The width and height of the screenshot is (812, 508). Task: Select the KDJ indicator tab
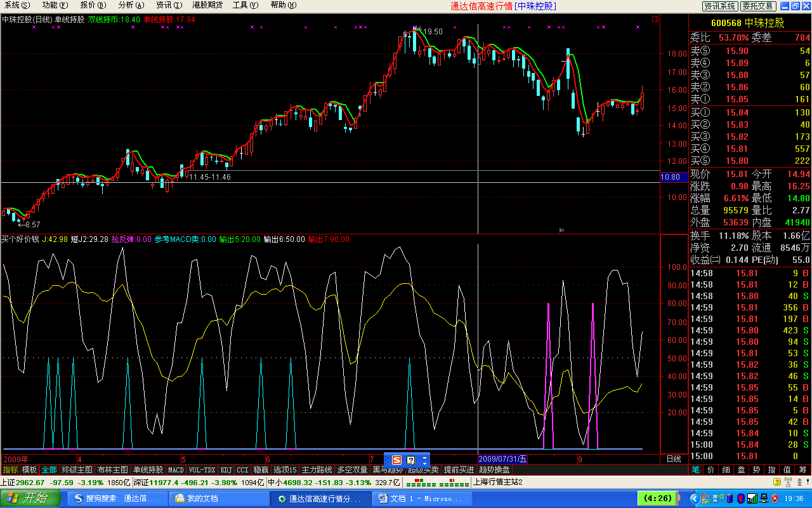(x=226, y=470)
